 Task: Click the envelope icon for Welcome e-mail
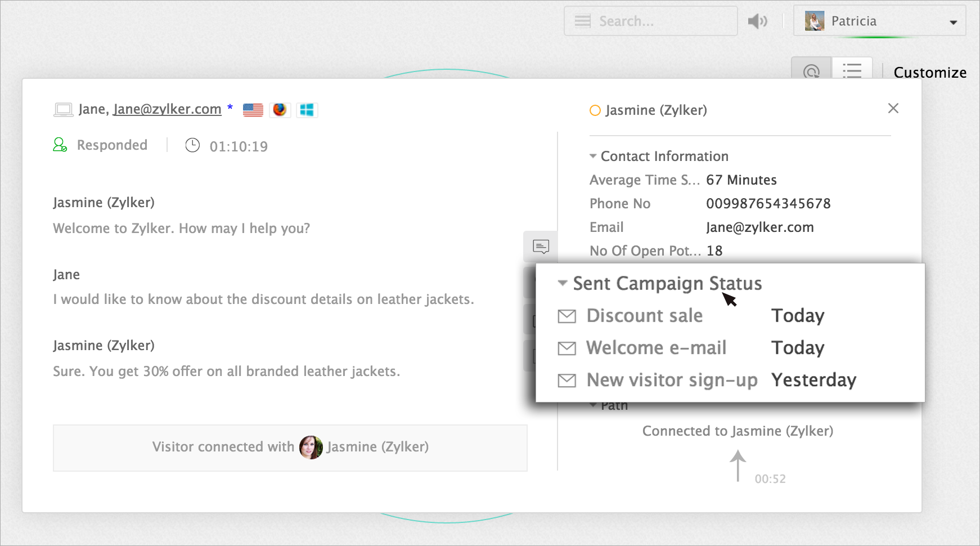[567, 348]
